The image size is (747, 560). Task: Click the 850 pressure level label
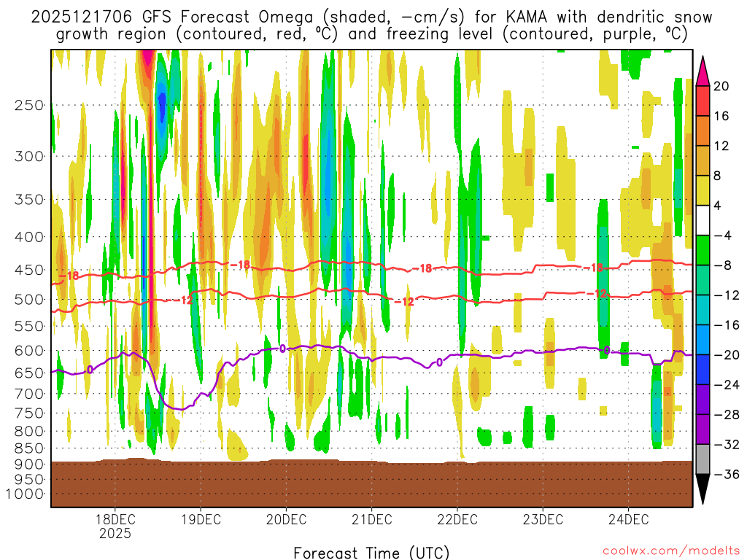point(29,448)
